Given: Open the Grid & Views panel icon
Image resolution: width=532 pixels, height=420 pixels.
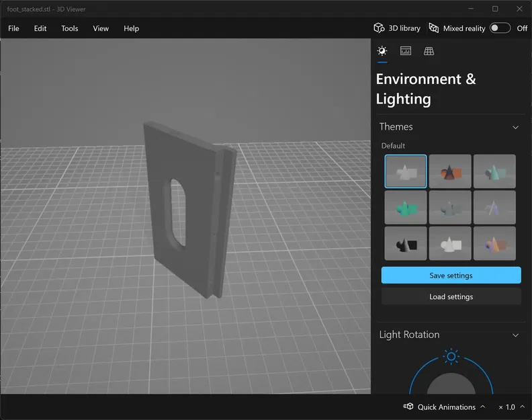Looking at the screenshot, I should 429,51.
